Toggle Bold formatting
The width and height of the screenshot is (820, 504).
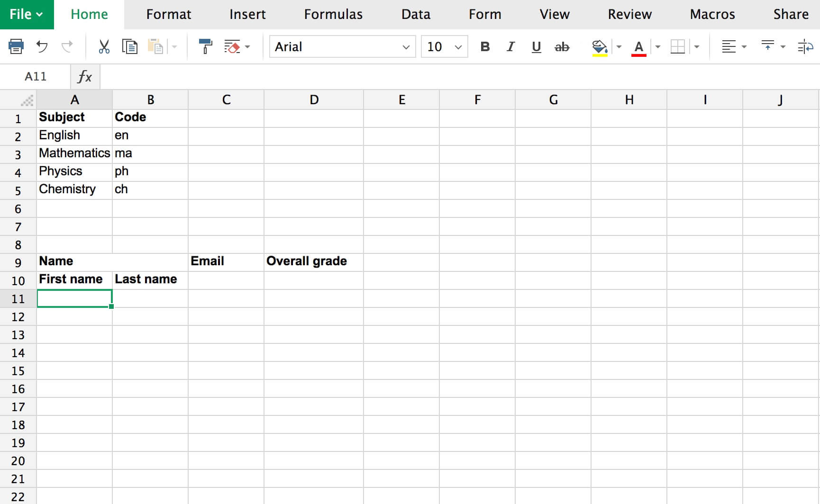point(485,46)
